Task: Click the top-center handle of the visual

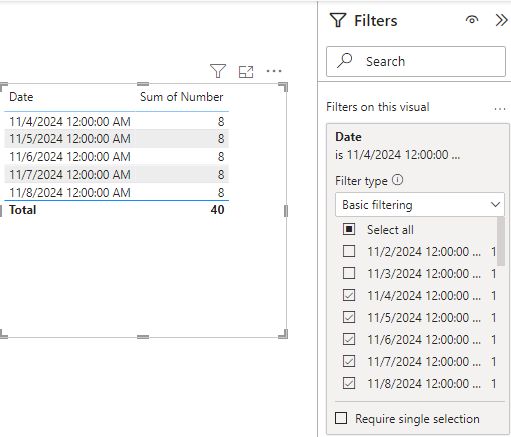Action: pyautogui.click(x=143, y=84)
